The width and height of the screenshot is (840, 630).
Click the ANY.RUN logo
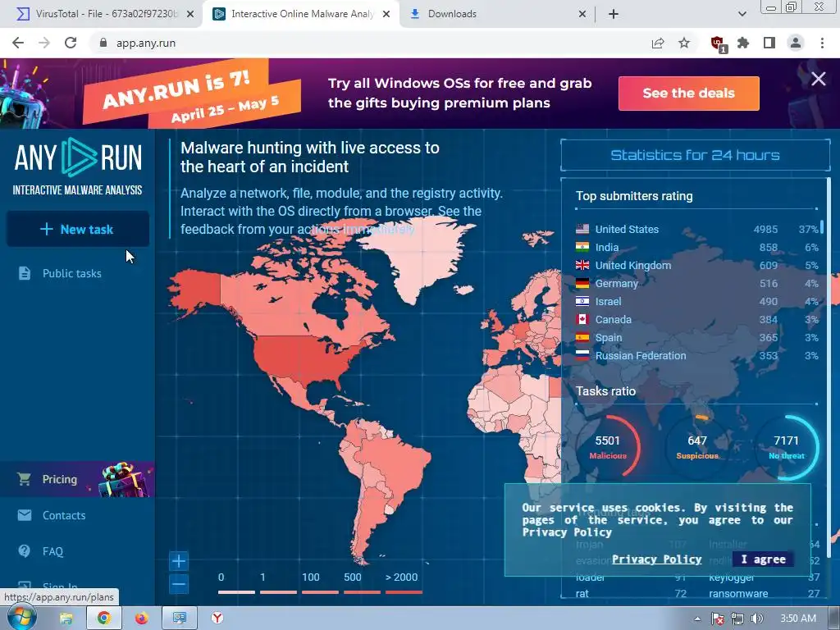78,166
